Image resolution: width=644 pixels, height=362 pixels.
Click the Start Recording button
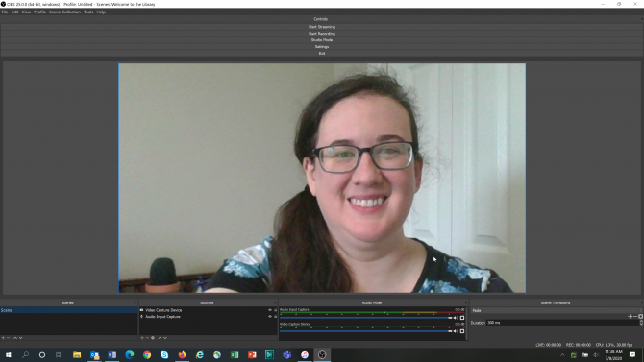coord(322,34)
